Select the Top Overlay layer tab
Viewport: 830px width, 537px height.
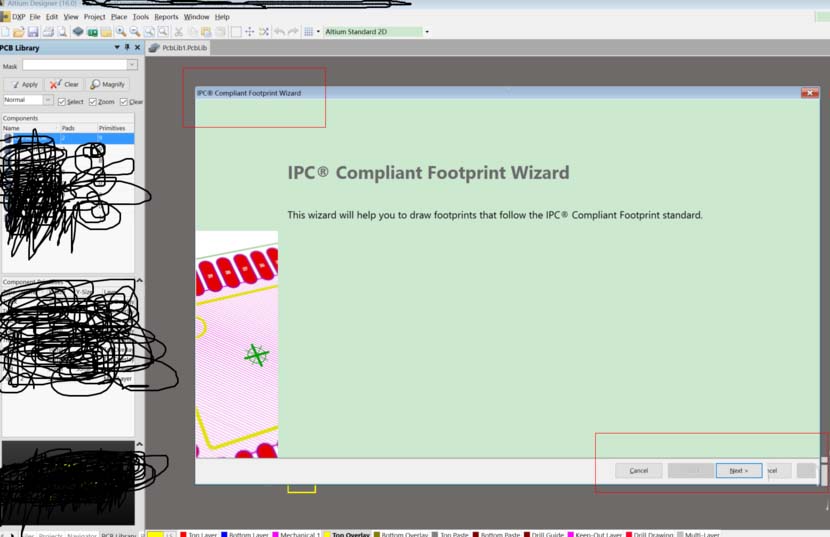[x=351, y=534]
